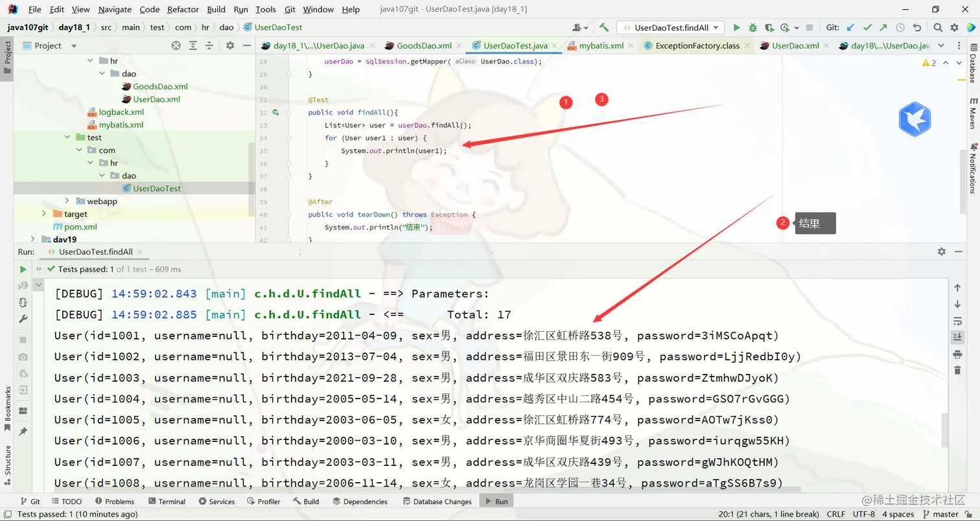Close the UserDaoTest.findAll run tab
980x521 pixels.
pos(140,251)
